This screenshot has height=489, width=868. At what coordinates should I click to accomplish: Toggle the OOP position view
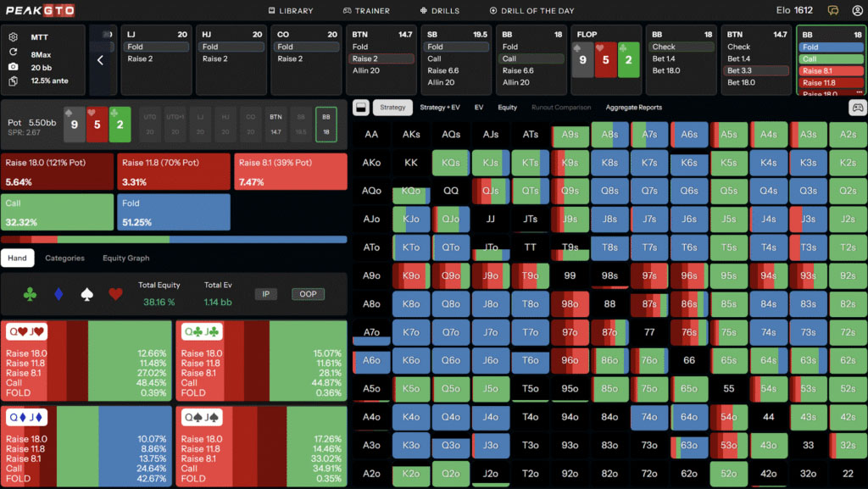coord(308,294)
